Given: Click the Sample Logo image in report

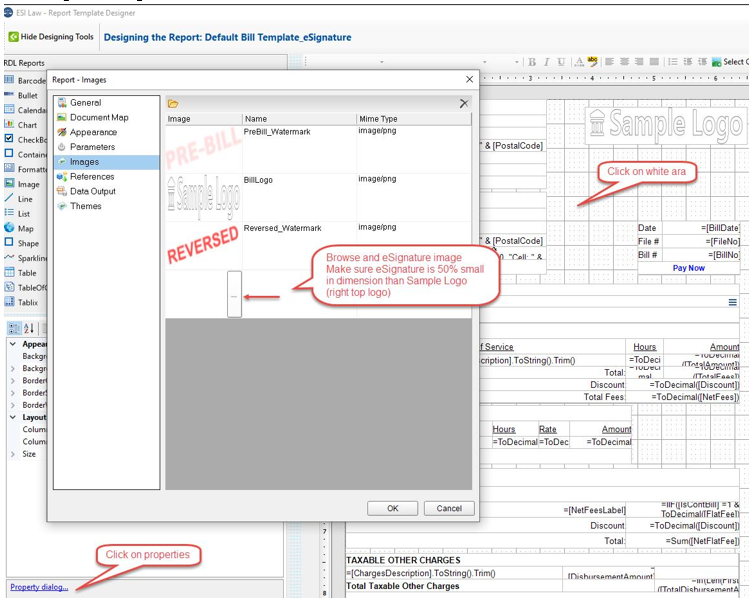Looking at the screenshot, I should tap(665, 125).
